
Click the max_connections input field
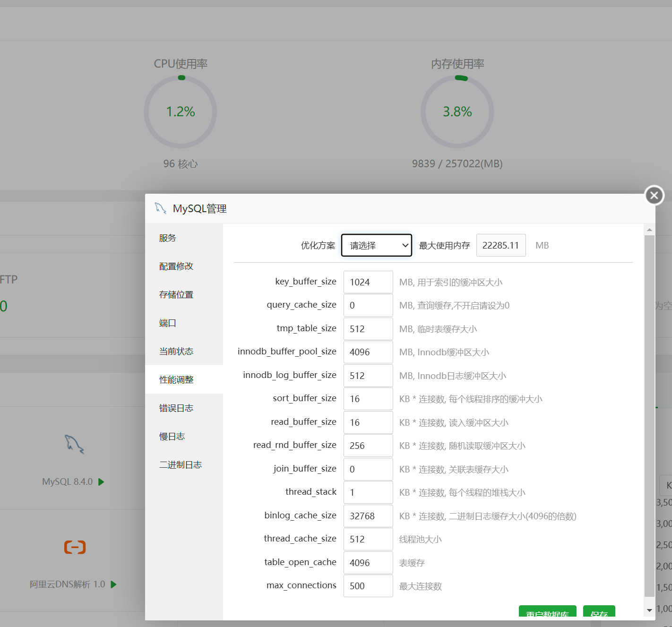(x=368, y=586)
